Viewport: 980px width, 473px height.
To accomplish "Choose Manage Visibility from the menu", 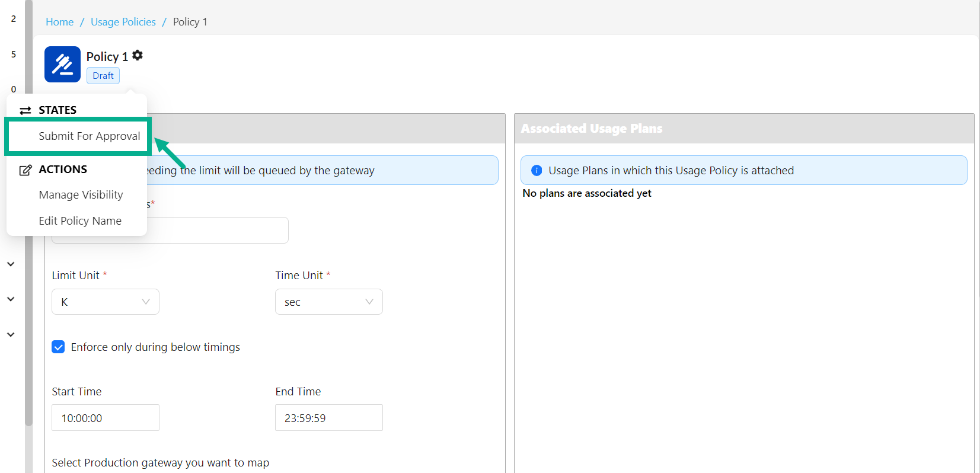I will pos(81,195).
